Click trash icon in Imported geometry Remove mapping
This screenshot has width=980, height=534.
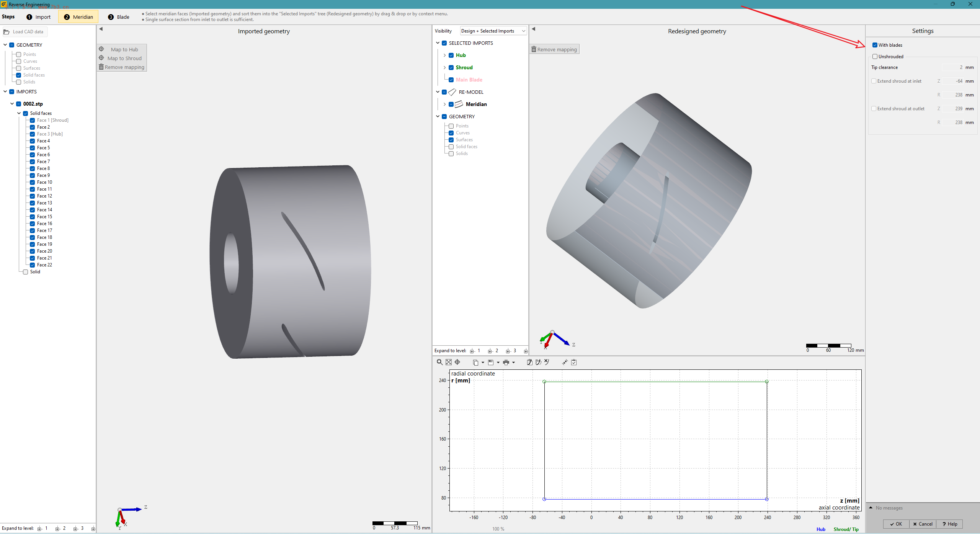[101, 67]
